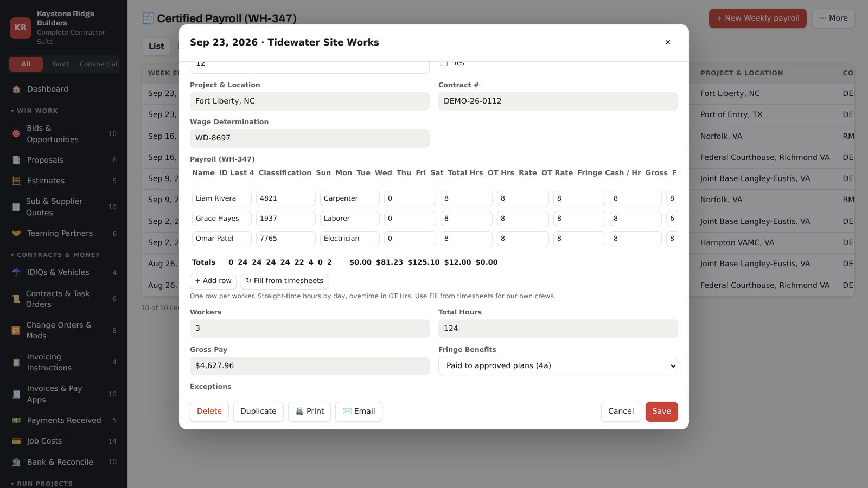Screen dimensions: 868x488
Task: Open IDIQs & Vehicles umbrella icon
Action: click(x=16, y=272)
